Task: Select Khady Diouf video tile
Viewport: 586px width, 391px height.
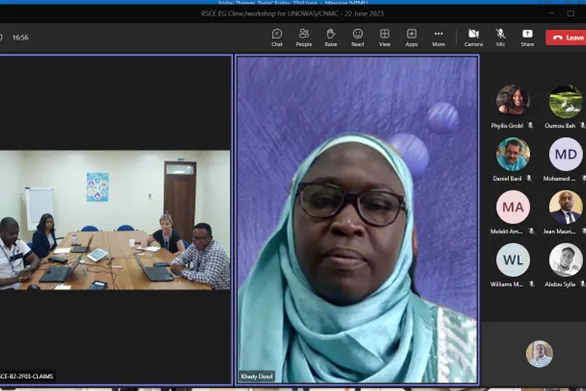Action: [x=357, y=220]
